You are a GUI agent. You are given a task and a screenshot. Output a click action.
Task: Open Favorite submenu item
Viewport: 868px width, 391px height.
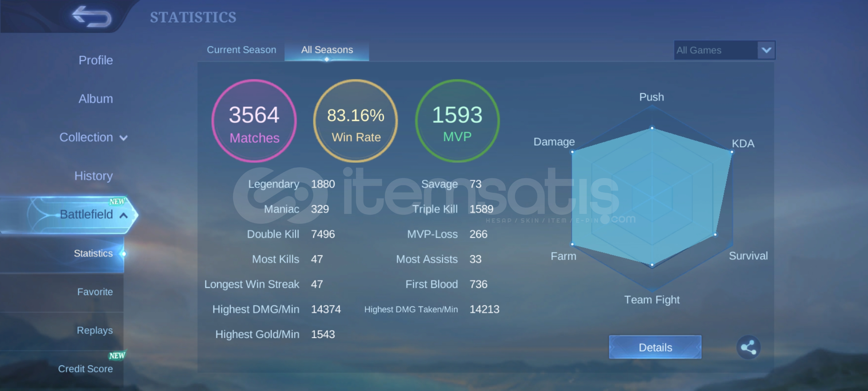click(x=95, y=292)
